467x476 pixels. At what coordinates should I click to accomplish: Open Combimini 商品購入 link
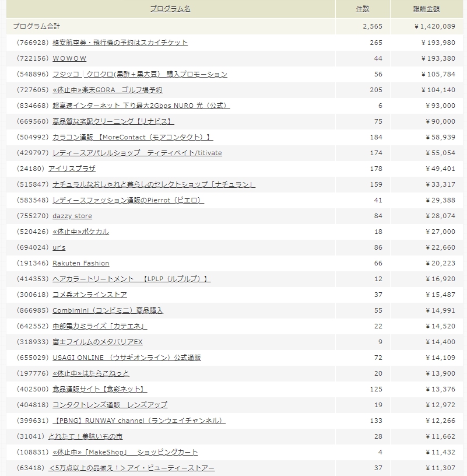[x=108, y=311]
